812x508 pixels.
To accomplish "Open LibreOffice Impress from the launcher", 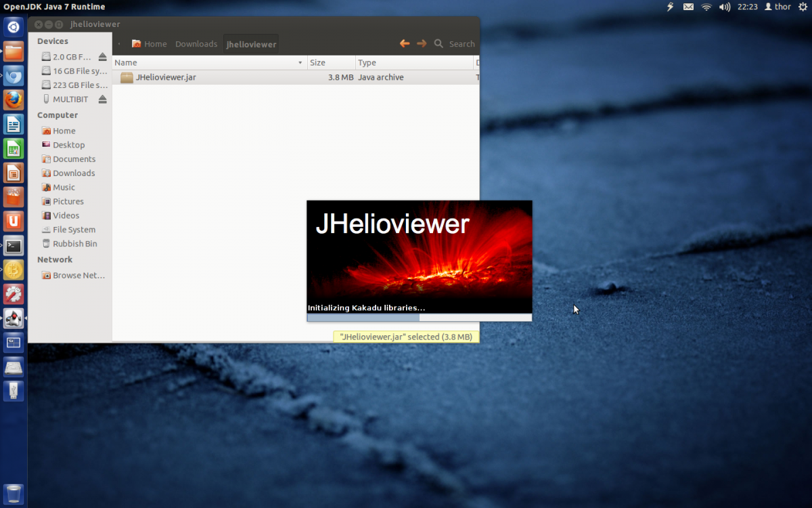I will 14,173.
